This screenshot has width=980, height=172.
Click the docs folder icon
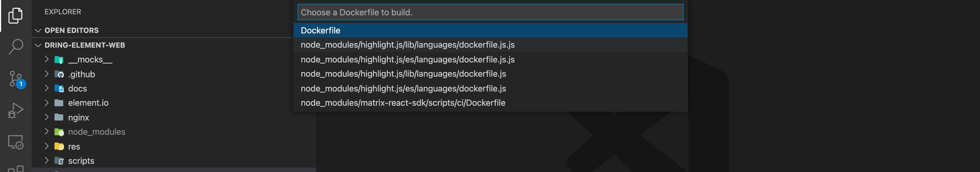(59, 88)
